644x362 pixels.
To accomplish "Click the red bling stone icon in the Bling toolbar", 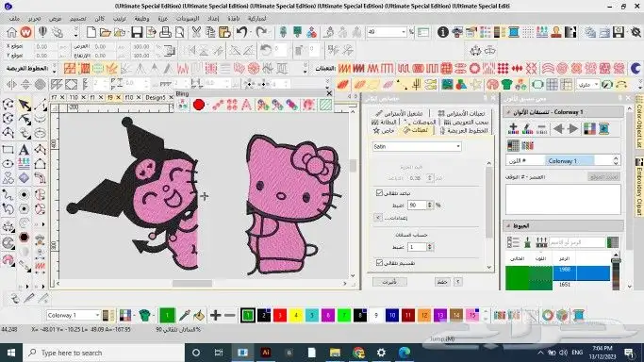I will (x=199, y=105).
